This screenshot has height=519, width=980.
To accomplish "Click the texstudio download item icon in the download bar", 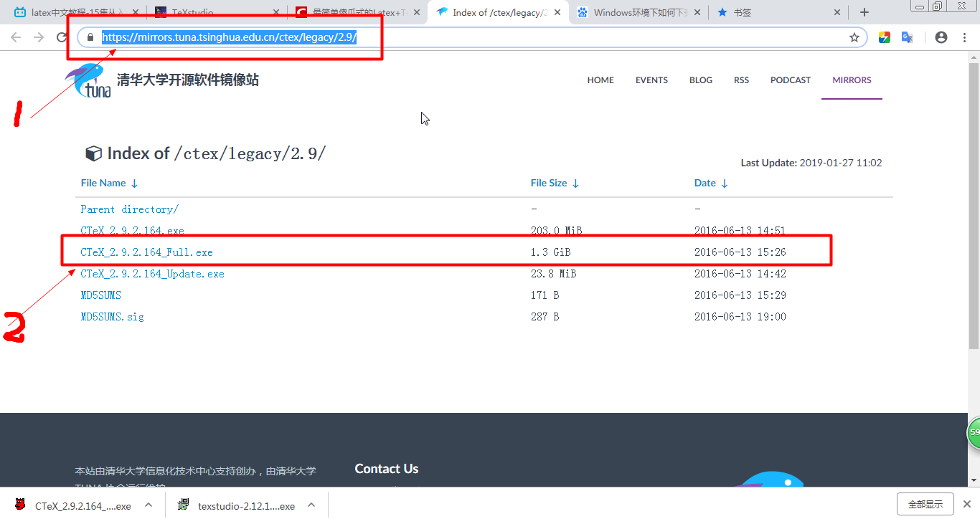I will [x=184, y=505].
